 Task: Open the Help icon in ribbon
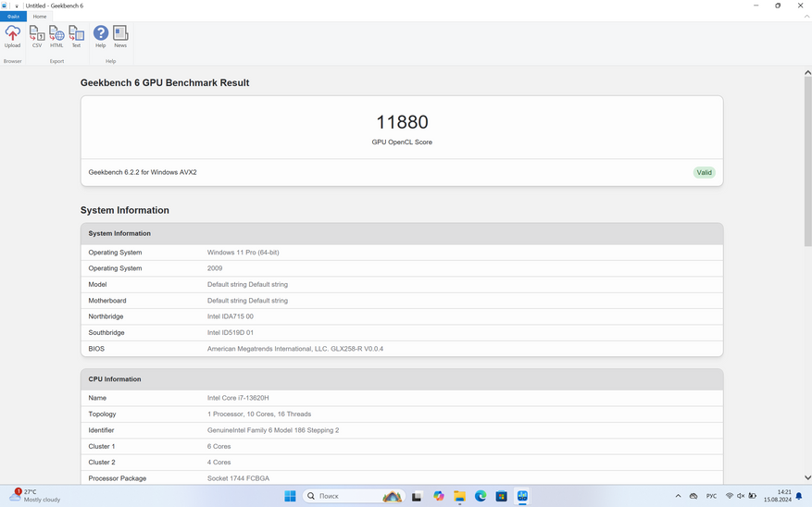101,36
